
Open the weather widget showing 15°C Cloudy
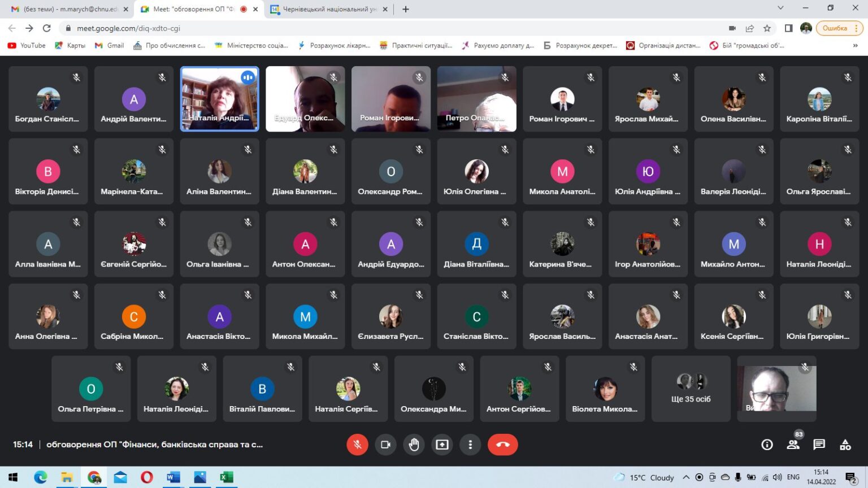pyautogui.click(x=644, y=477)
